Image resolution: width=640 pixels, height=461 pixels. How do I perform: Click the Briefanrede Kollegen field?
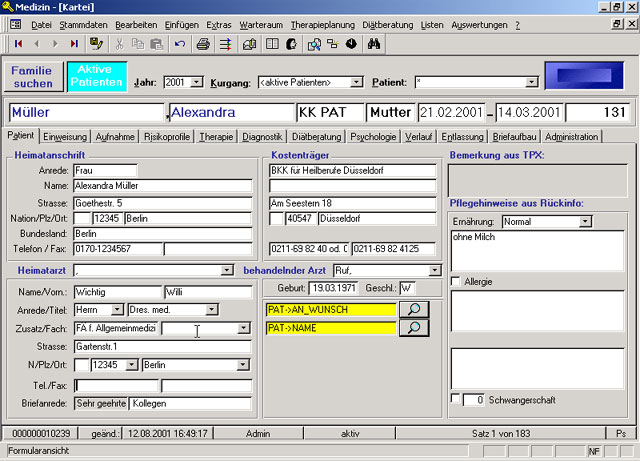coord(190,403)
